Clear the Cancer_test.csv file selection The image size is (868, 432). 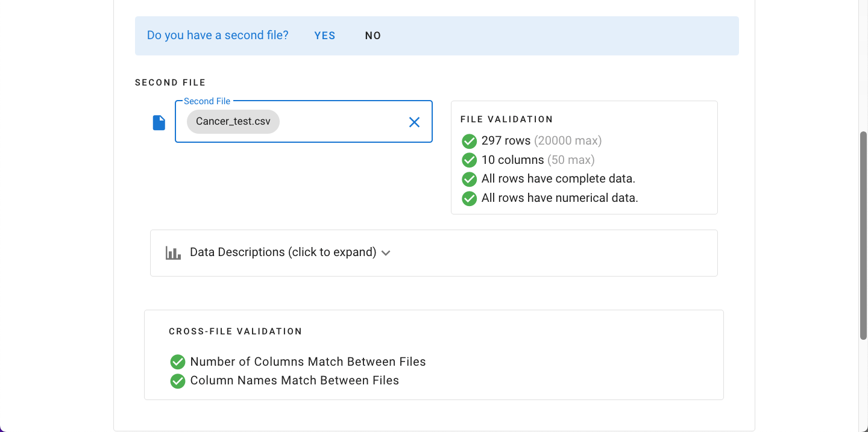[x=415, y=122]
